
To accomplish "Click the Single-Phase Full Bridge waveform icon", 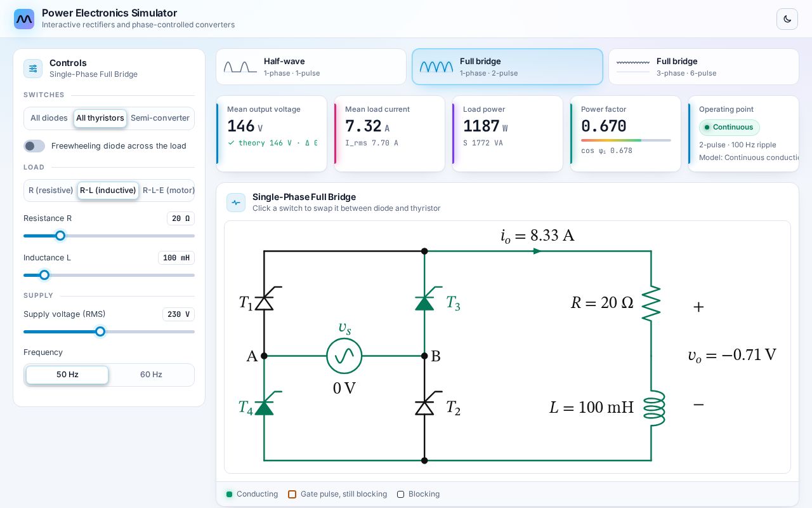I will [236, 203].
